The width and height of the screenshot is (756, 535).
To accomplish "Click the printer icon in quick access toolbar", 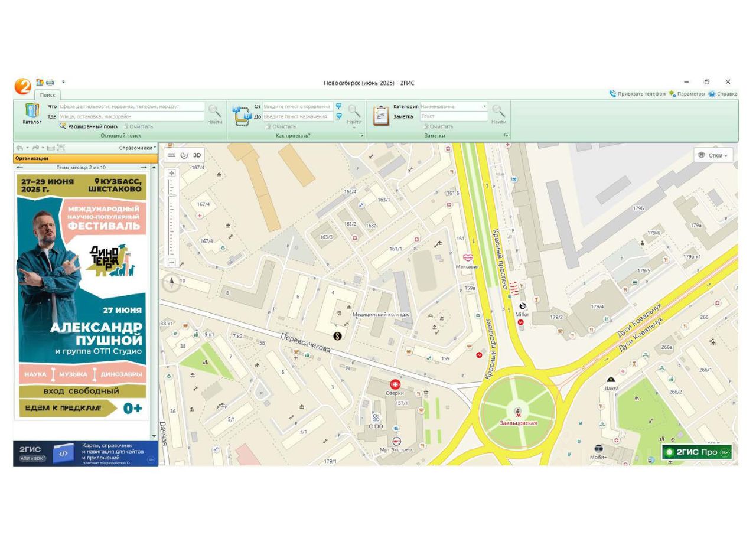I will click(50, 82).
